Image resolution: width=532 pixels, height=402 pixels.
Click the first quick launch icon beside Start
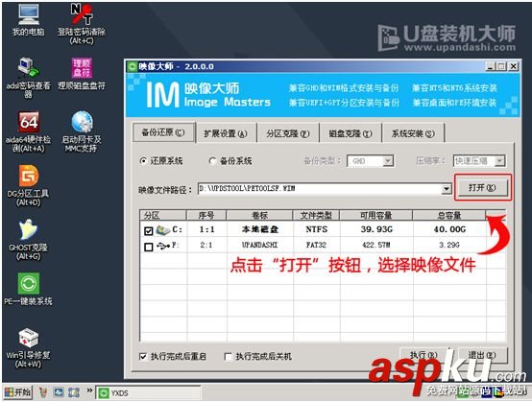(43, 392)
